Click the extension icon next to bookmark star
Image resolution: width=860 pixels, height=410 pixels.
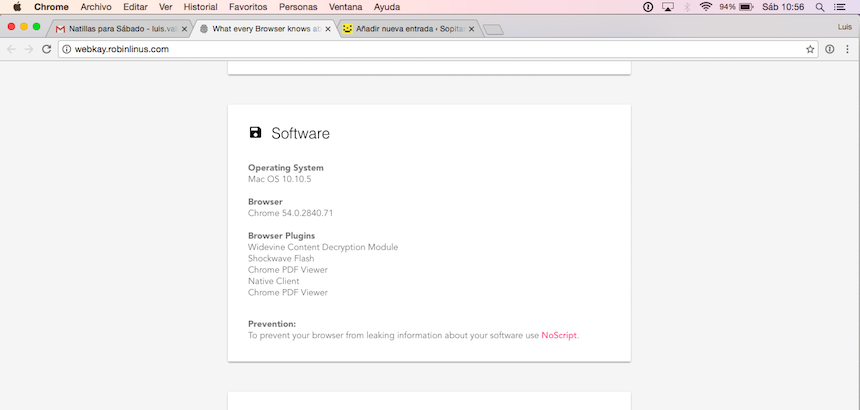pos(829,49)
